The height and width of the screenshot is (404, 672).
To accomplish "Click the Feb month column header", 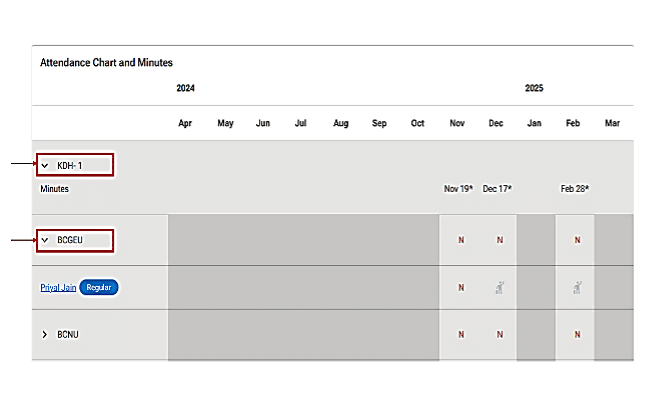I will coord(572,124).
